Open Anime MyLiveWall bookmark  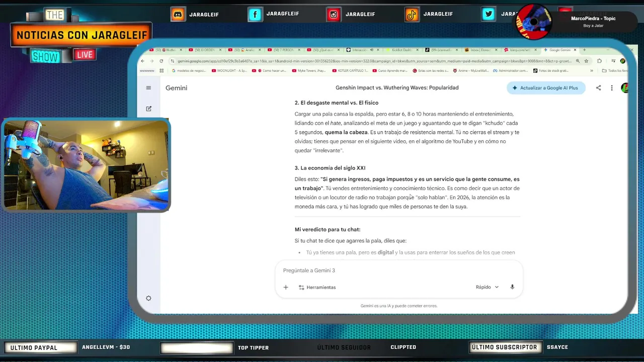pos(470,71)
